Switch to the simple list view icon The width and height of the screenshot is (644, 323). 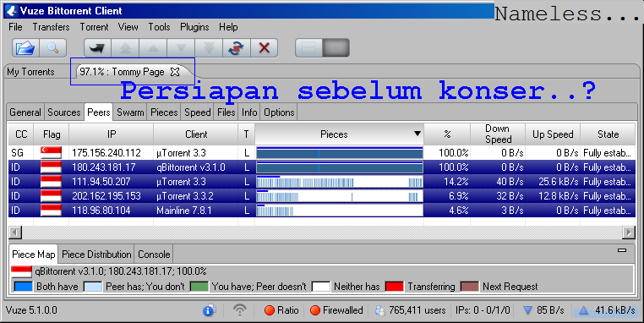click(308, 48)
